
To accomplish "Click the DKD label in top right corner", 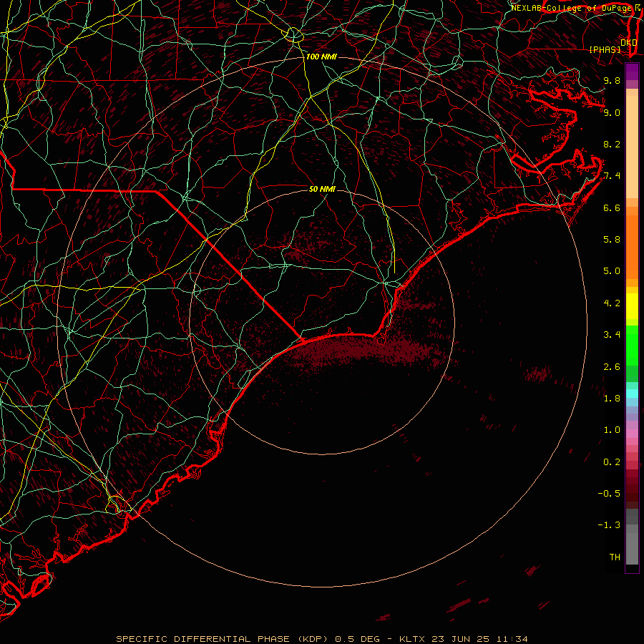I will (628, 43).
